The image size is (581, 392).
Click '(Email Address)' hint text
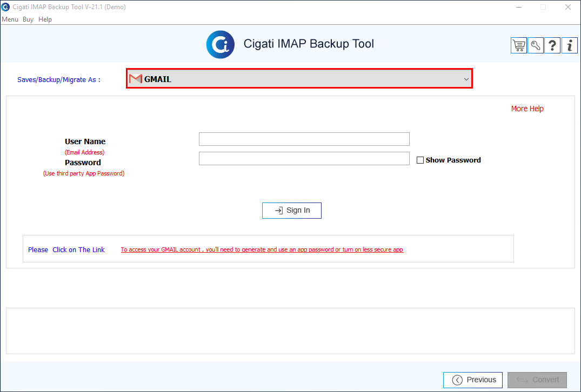pos(84,152)
